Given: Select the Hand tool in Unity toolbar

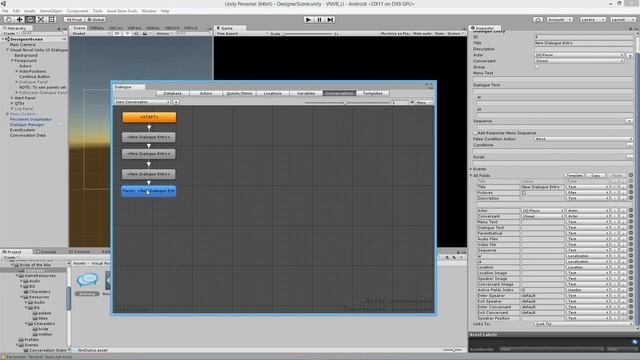Looking at the screenshot, I should 8,19.
